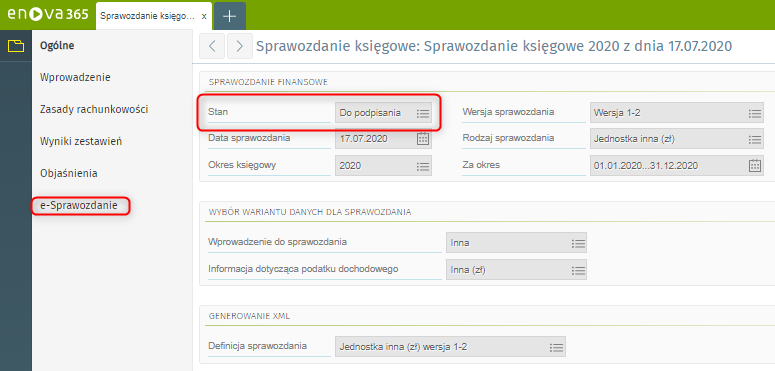Click the Za okres date range field
775x371 pixels.
pyautogui.click(x=677, y=165)
